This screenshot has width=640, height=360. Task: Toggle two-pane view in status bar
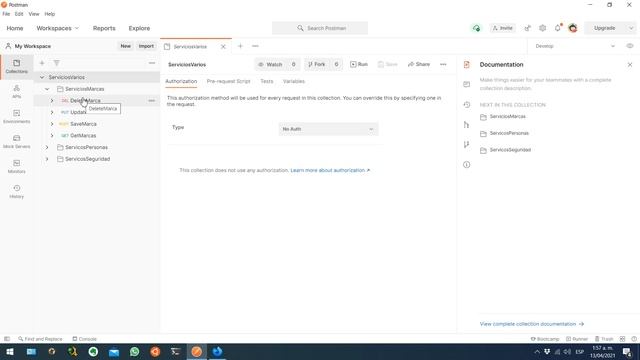point(622,339)
